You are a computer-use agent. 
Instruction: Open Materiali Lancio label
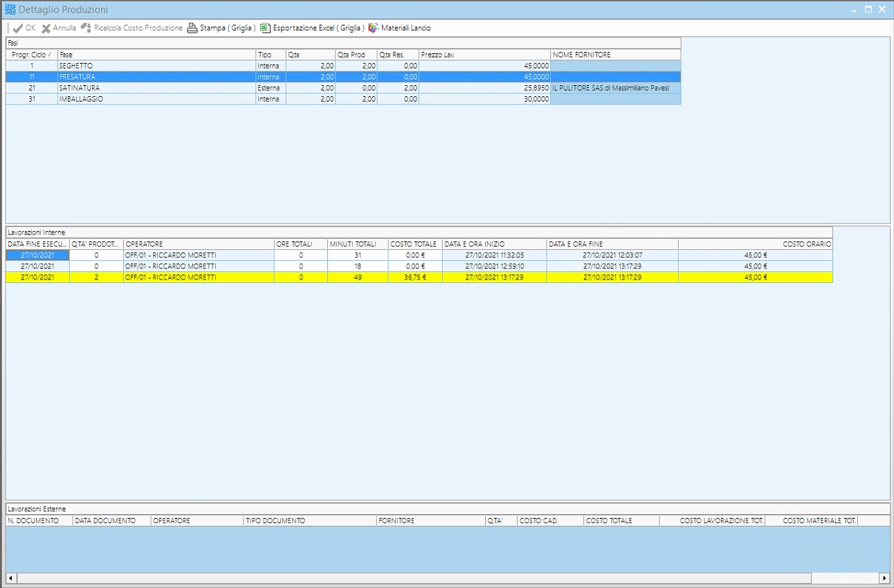tap(406, 28)
